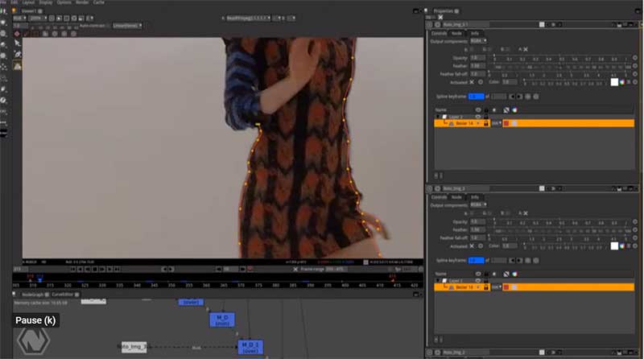Toggle eye visibility for Bezier in lower panel
The width and height of the screenshot is (644, 359).
(x=478, y=287)
